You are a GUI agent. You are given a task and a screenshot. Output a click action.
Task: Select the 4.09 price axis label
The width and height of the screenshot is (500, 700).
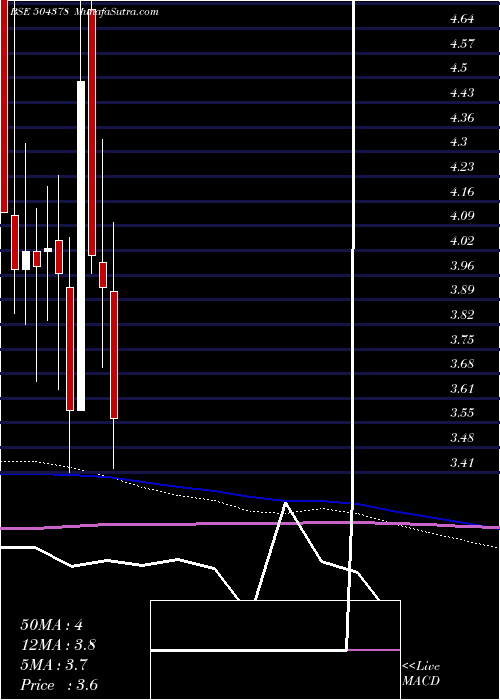click(x=462, y=216)
